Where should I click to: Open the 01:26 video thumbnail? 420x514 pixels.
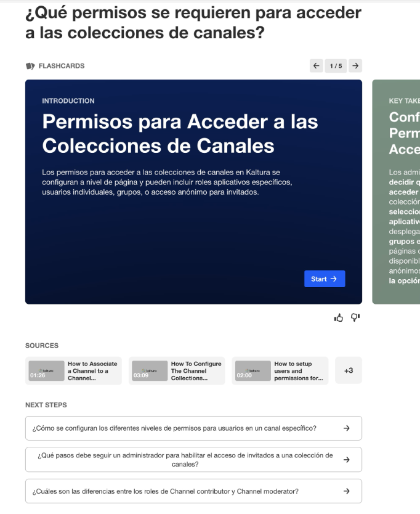click(x=47, y=371)
